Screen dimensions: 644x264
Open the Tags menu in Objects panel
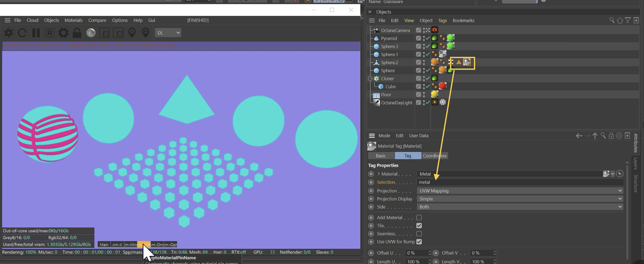pos(442,21)
